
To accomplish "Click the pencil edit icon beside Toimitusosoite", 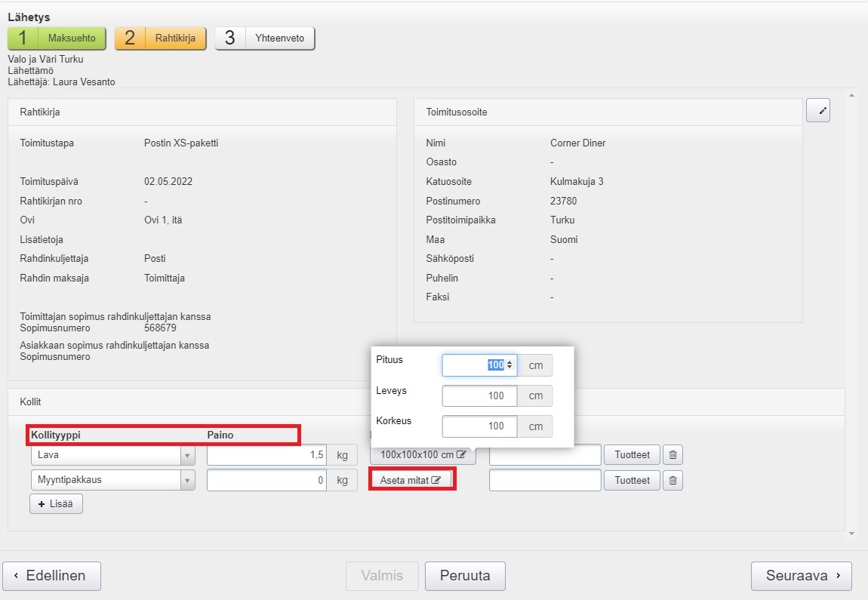I will pos(818,110).
